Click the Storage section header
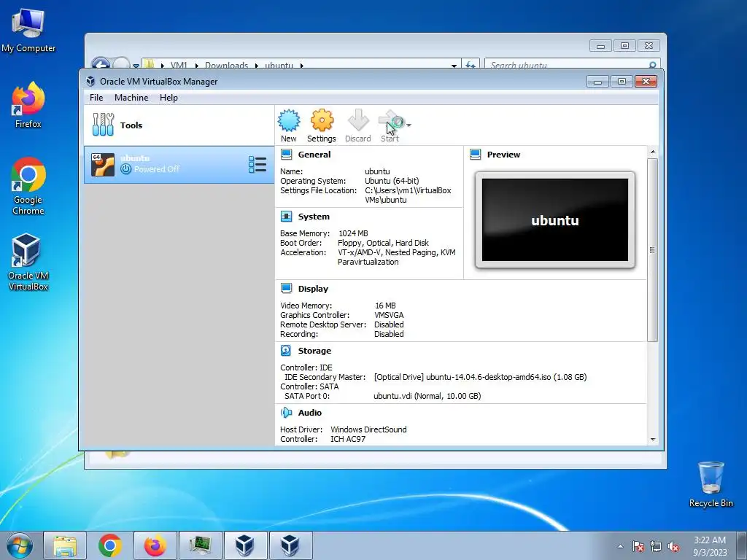 [x=314, y=351]
